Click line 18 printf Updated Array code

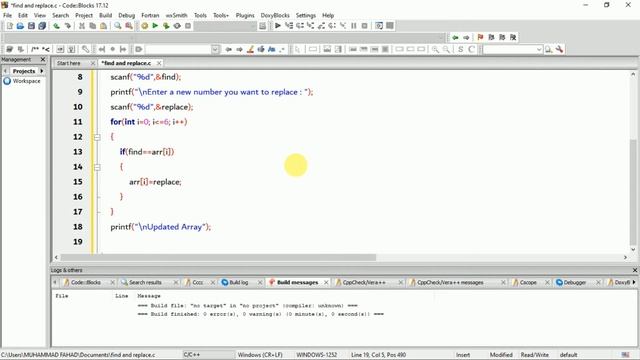[x=160, y=227]
